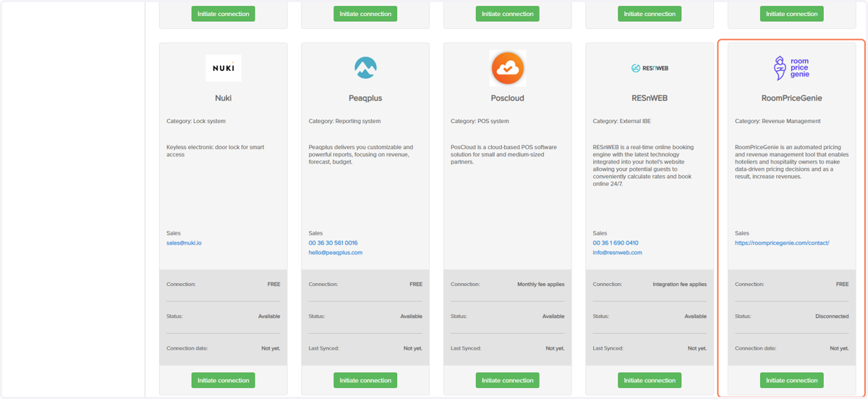Click the 'Sales' label on RoomPriceGenie card
The height and width of the screenshot is (399, 868).
point(742,233)
